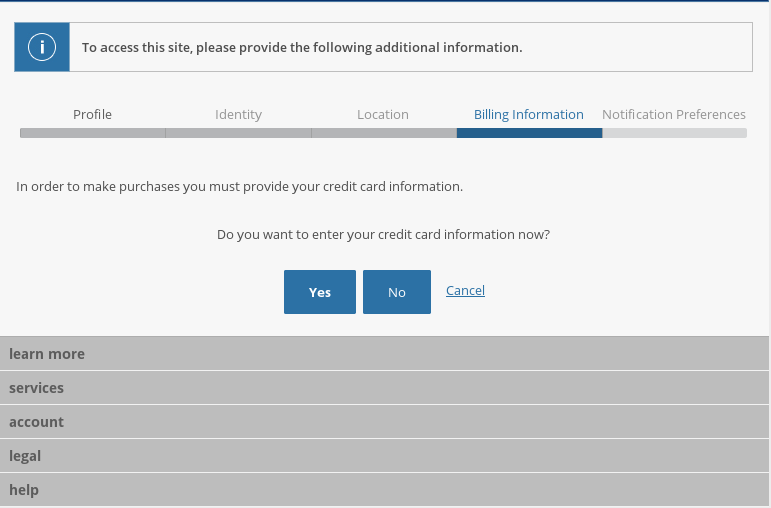Open the Location step tab

tap(383, 115)
